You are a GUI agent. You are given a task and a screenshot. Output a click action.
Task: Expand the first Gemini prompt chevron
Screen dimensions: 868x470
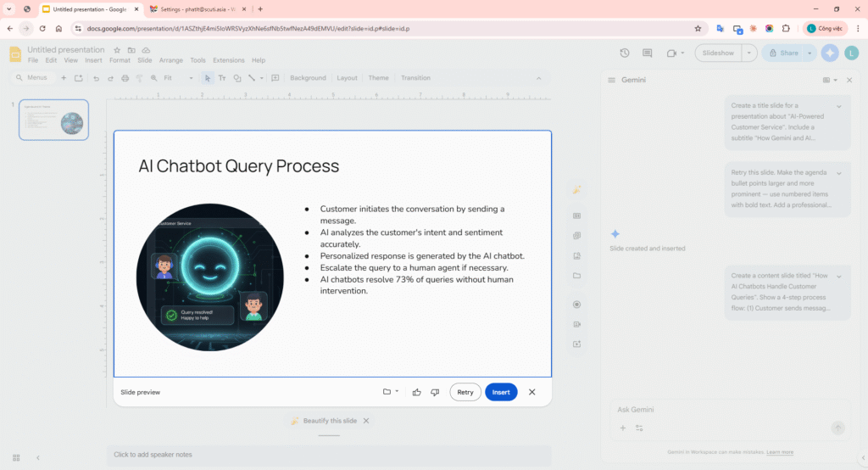coord(839,106)
